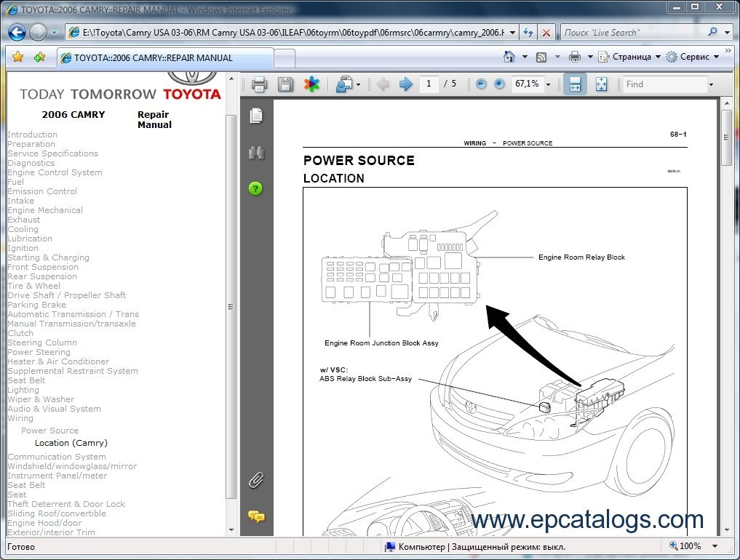Switch to fit one full page view

click(601, 84)
